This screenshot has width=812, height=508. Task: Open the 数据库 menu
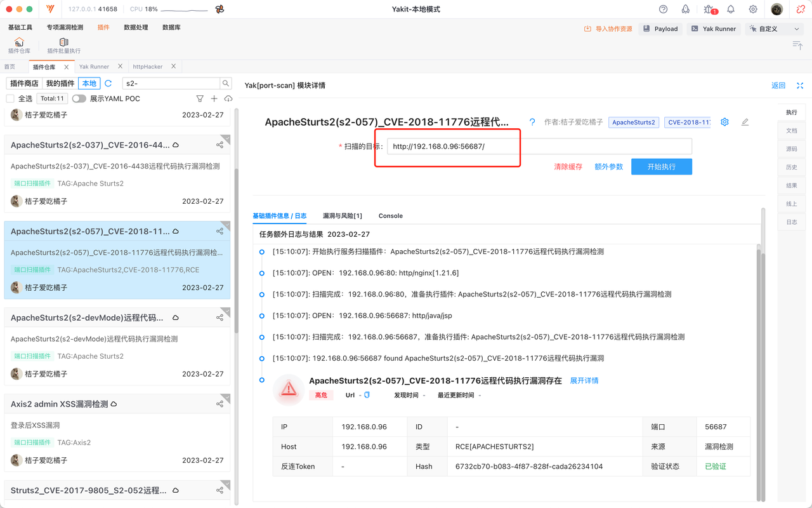coord(171,28)
